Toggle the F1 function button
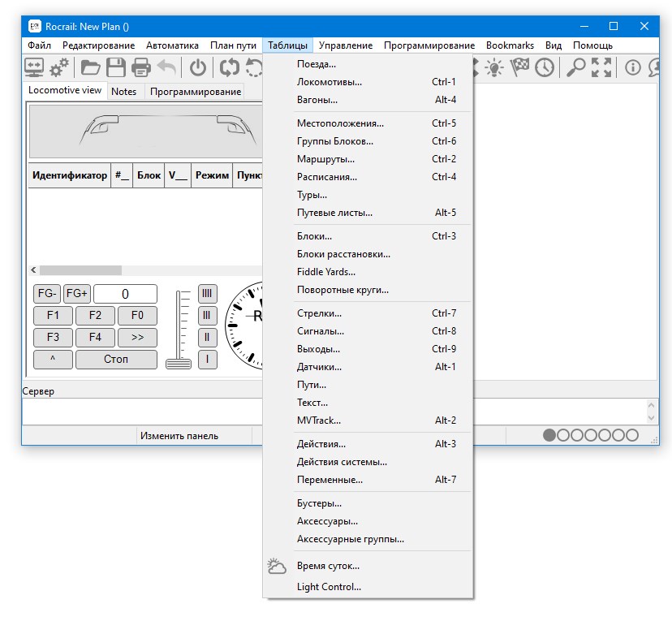This screenshot has width=672, height=621. point(53,316)
